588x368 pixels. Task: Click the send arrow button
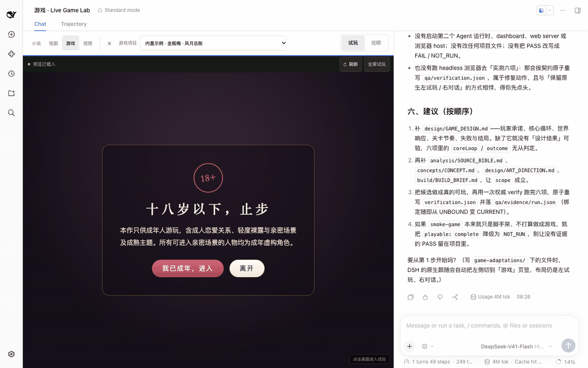pos(568,345)
